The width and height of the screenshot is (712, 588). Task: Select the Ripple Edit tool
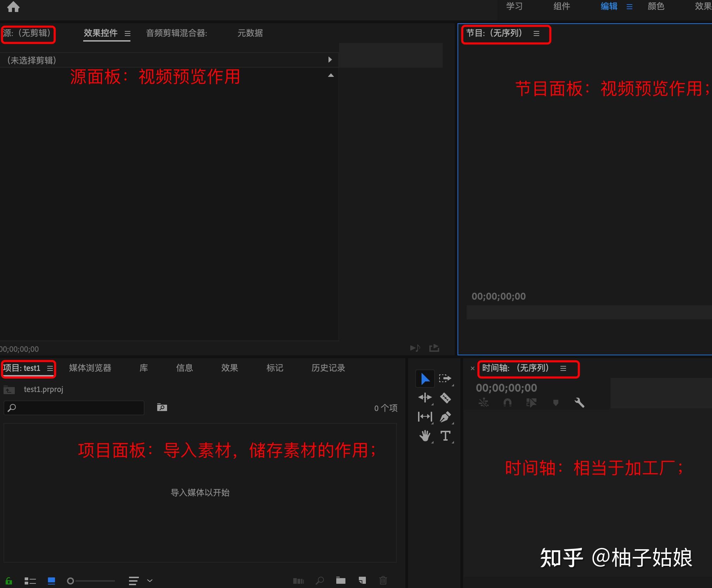pyautogui.click(x=425, y=398)
